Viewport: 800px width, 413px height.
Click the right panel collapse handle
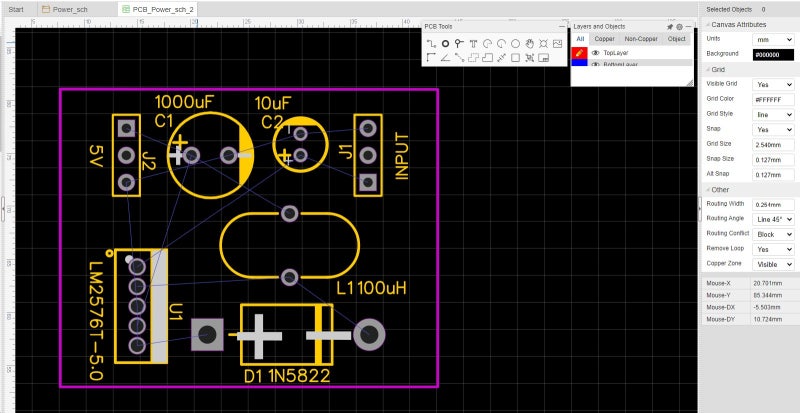click(x=701, y=209)
